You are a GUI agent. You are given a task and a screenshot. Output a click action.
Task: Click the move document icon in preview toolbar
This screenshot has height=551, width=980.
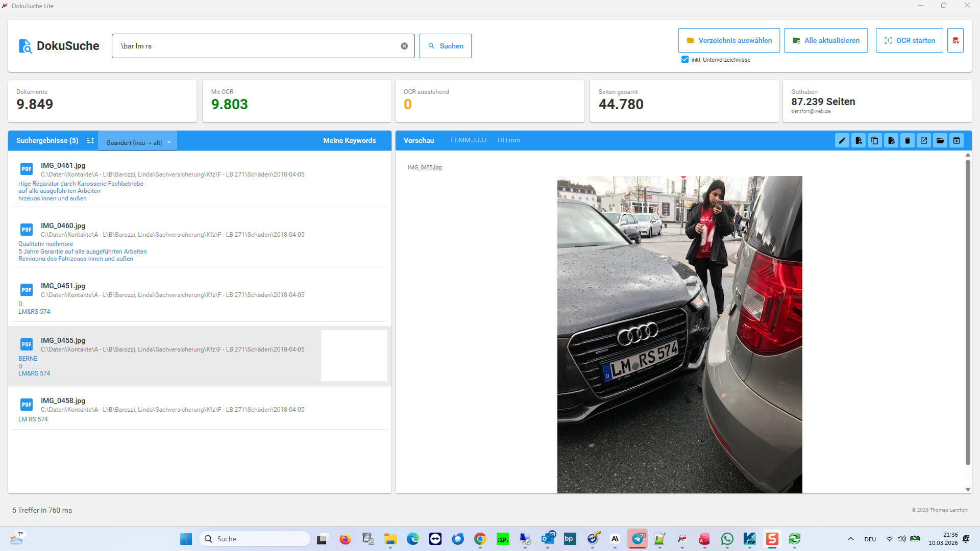click(859, 141)
